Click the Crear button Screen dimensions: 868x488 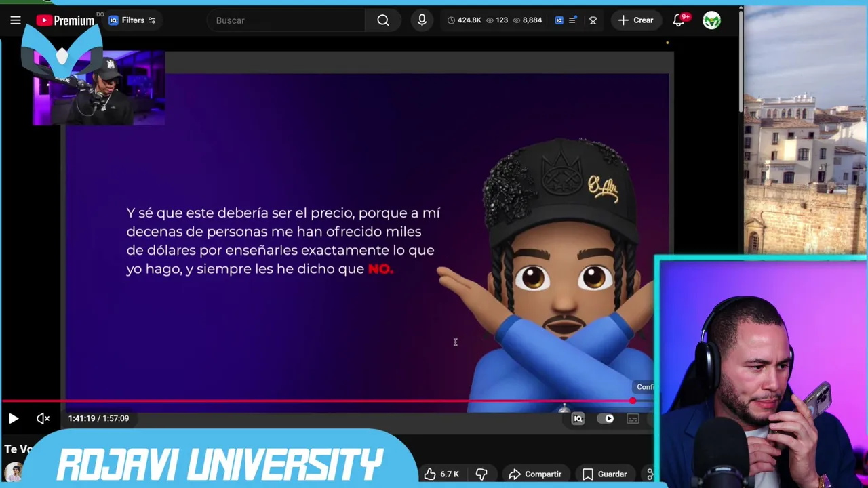click(x=636, y=20)
